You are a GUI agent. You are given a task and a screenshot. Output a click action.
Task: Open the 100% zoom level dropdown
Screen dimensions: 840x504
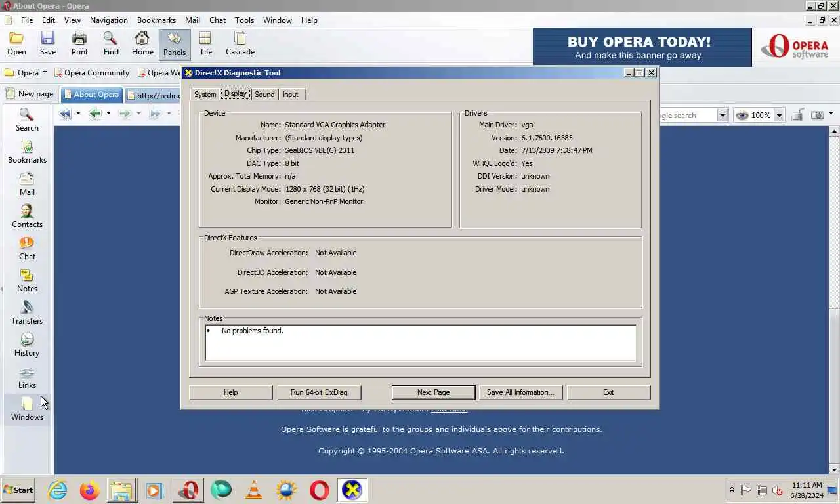[779, 115]
